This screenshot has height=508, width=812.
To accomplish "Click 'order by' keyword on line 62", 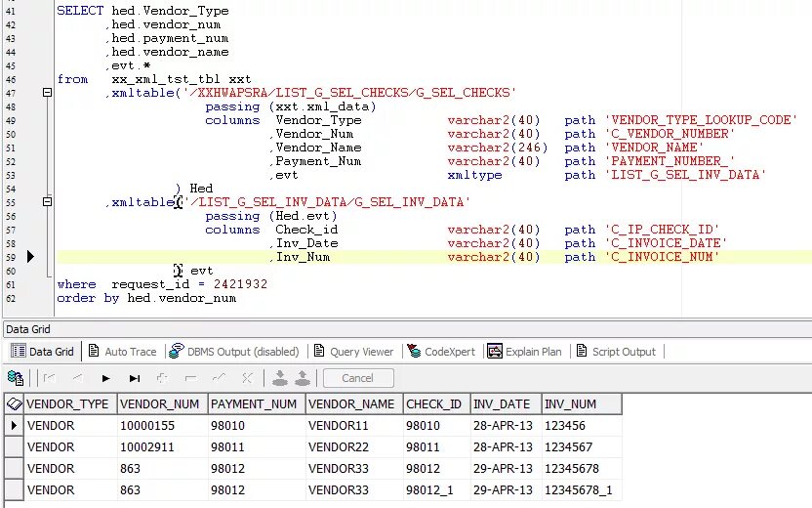I will click(88, 298).
